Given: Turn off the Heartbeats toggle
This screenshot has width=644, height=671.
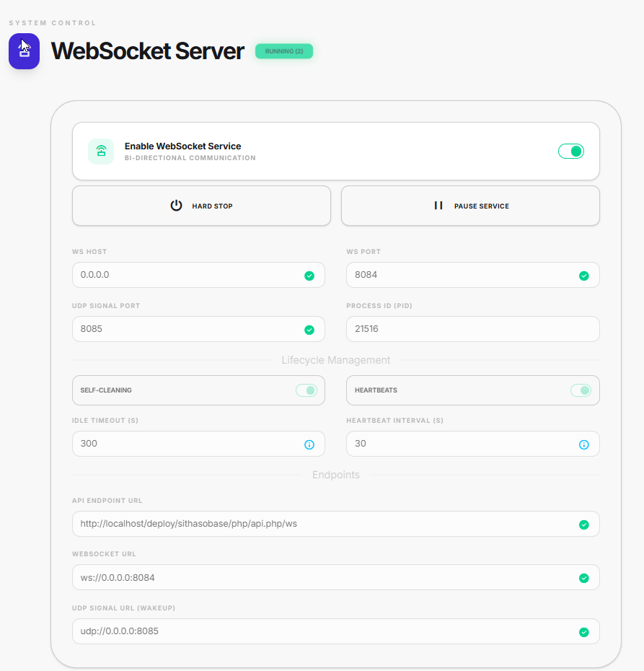Looking at the screenshot, I should [x=581, y=390].
